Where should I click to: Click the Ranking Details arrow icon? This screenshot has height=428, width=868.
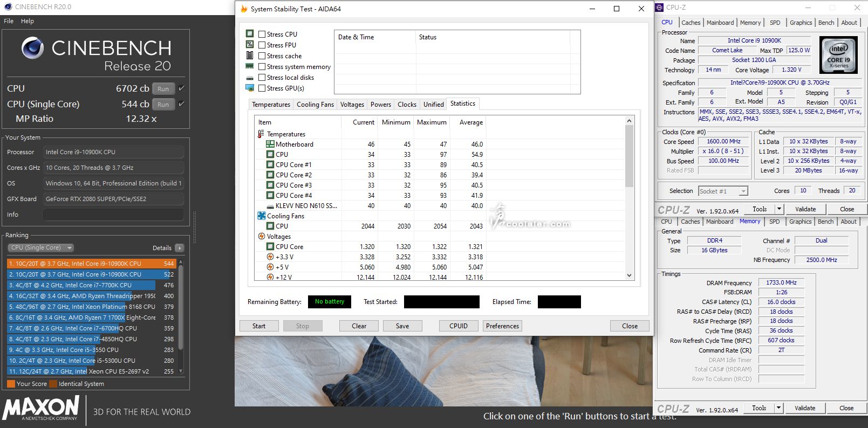pos(180,248)
